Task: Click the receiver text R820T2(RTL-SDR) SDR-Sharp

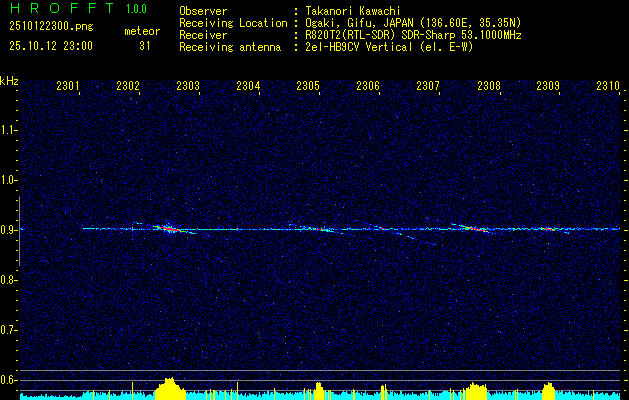Action: pos(380,35)
